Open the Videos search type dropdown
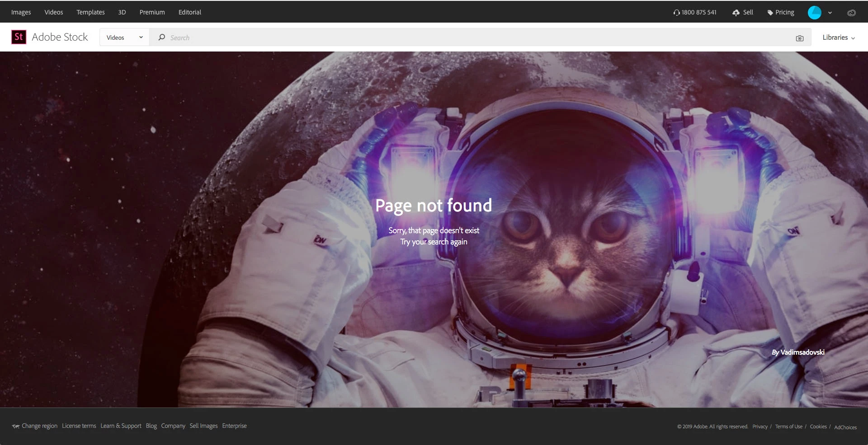This screenshot has width=868, height=445. (124, 37)
